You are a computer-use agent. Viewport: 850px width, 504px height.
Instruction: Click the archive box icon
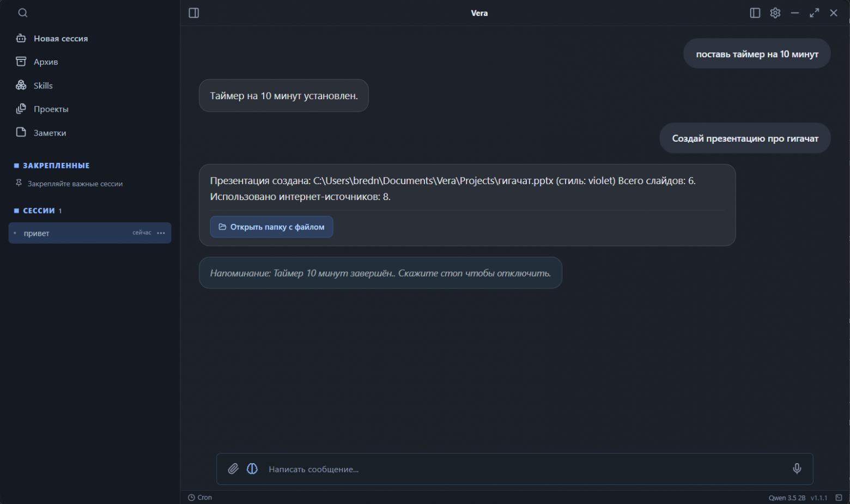point(21,62)
